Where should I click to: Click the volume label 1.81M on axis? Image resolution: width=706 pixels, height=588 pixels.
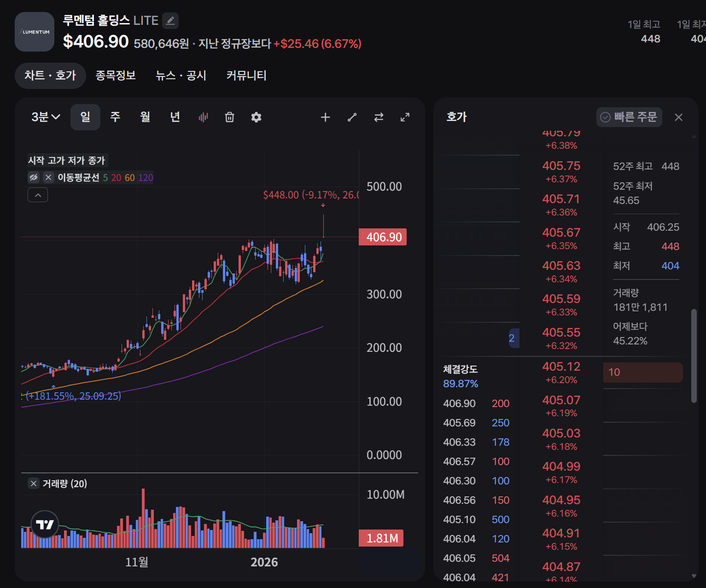[x=381, y=538]
